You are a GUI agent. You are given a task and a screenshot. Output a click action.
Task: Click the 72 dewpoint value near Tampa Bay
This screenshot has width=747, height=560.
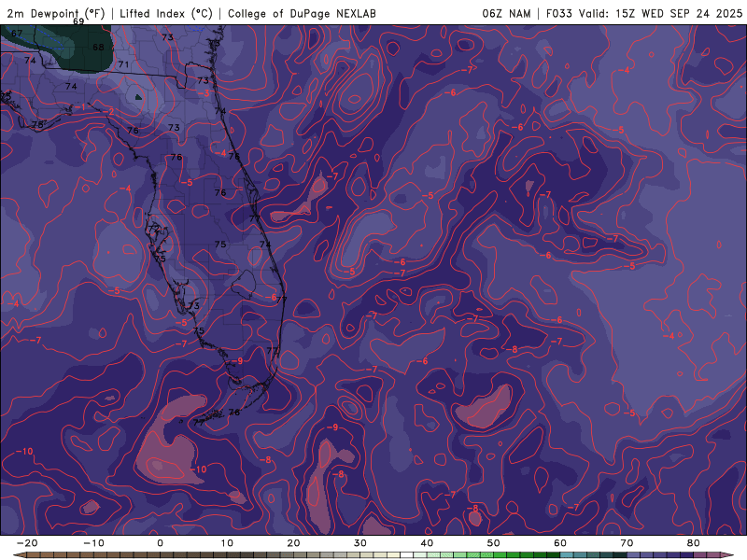click(x=153, y=229)
